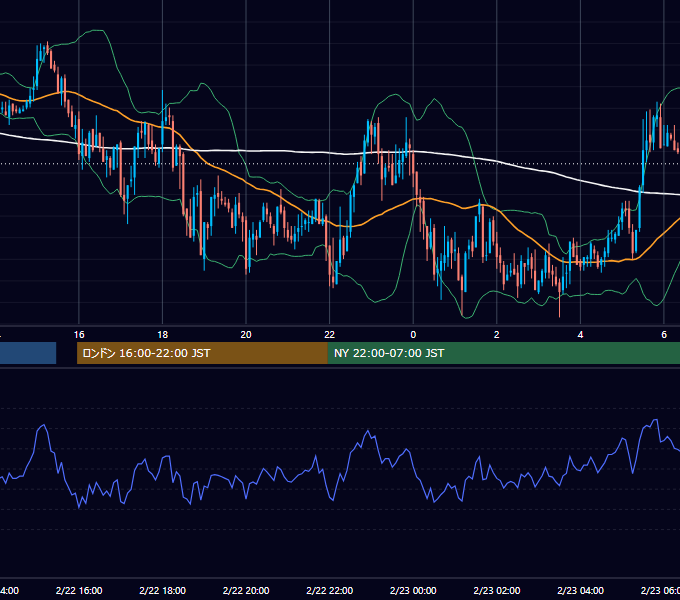Click the 2/22 16:00 date label

coord(79,590)
